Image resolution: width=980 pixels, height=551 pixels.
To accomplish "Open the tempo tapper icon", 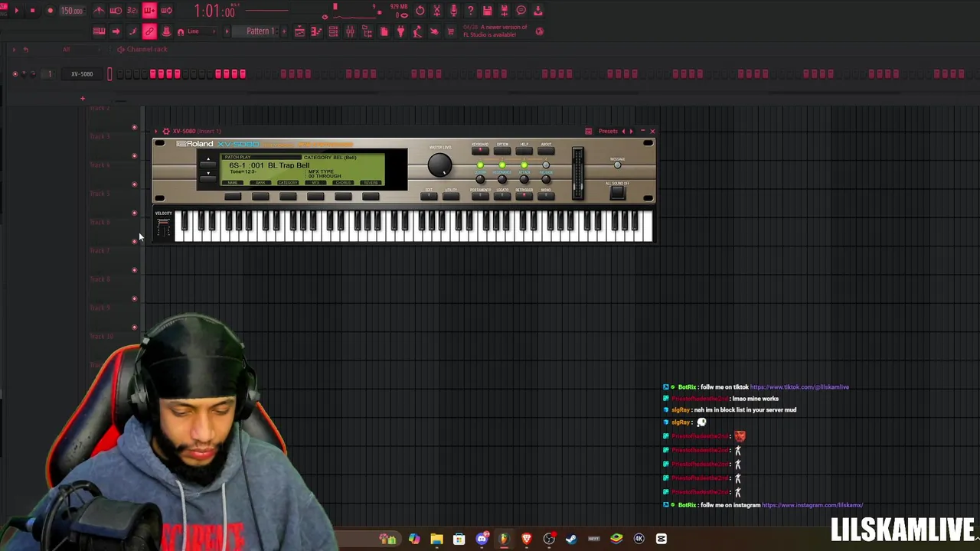I will click(x=417, y=31).
